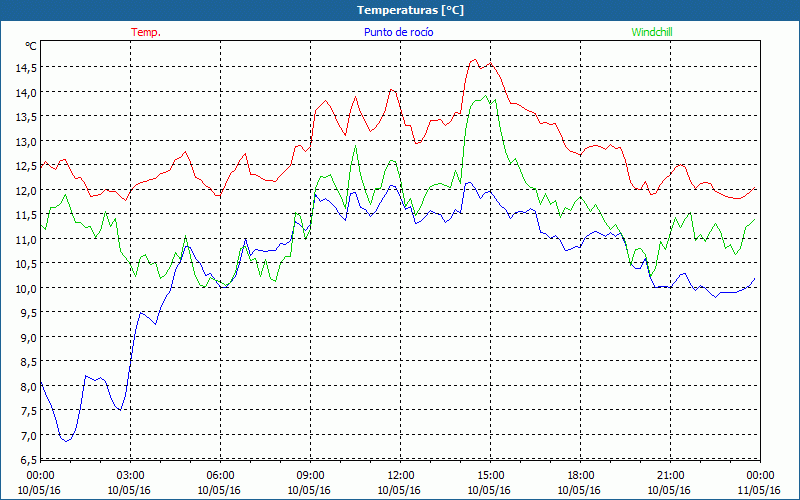Click the Temperaturas [°C] chart title
800x500 pixels.
410,10
